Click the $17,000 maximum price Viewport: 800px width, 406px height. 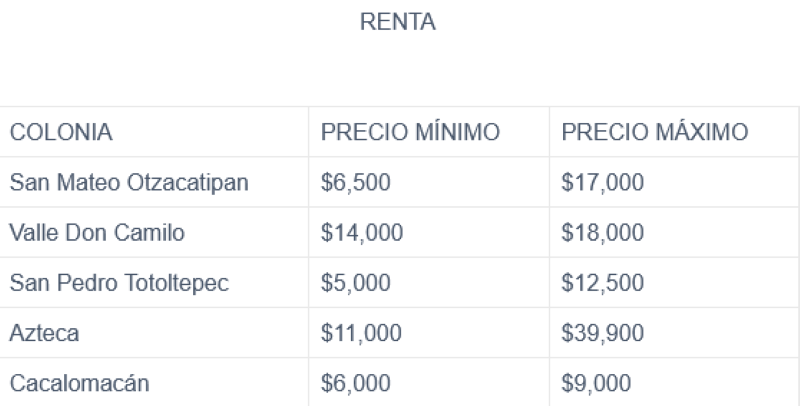603,183
